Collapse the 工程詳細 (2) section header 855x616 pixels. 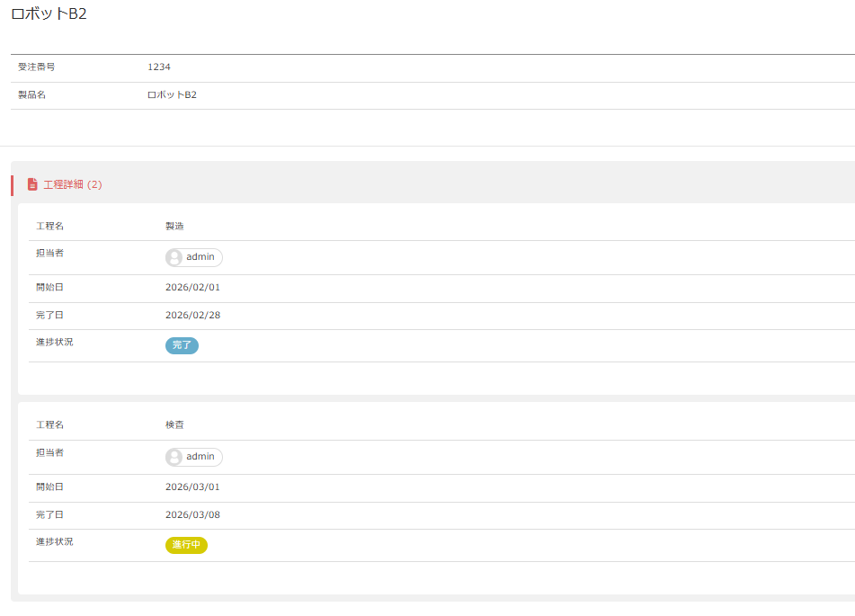[x=73, y=184]
